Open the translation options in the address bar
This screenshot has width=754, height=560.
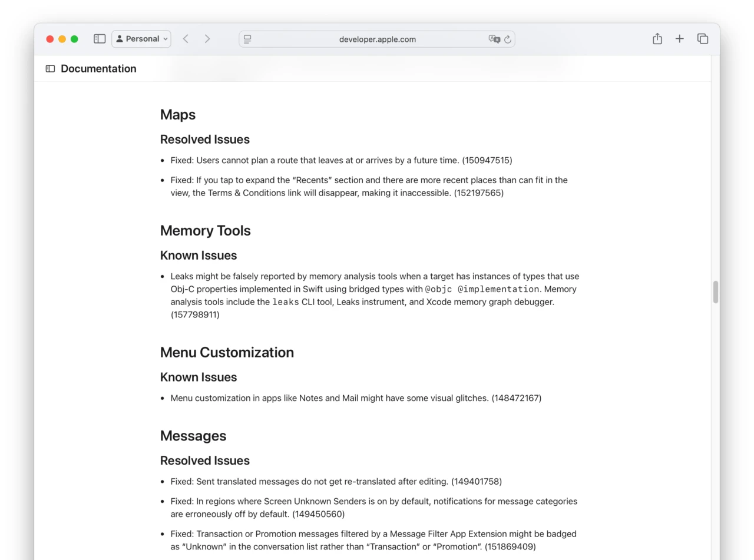[495, 39]
